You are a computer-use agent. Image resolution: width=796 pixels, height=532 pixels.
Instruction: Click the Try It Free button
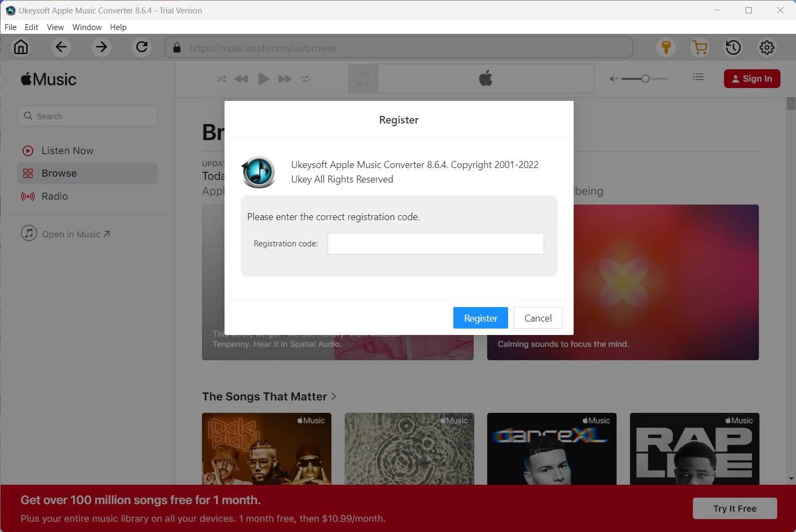[x=735, y=508]
